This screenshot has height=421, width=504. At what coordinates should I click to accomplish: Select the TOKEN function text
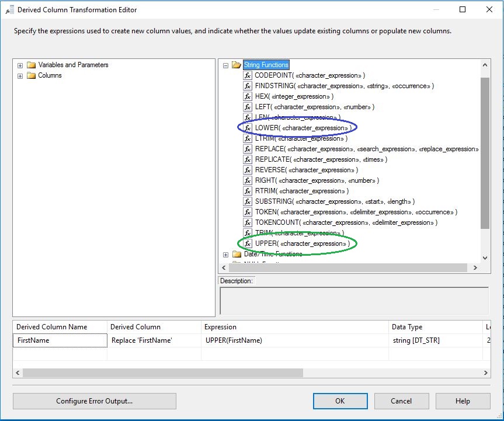coord(356,212)
